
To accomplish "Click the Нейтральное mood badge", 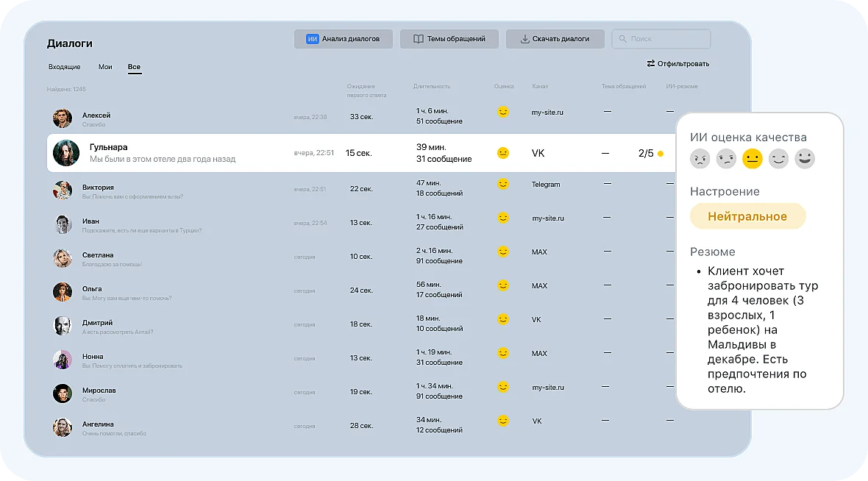I will (747, 216).
